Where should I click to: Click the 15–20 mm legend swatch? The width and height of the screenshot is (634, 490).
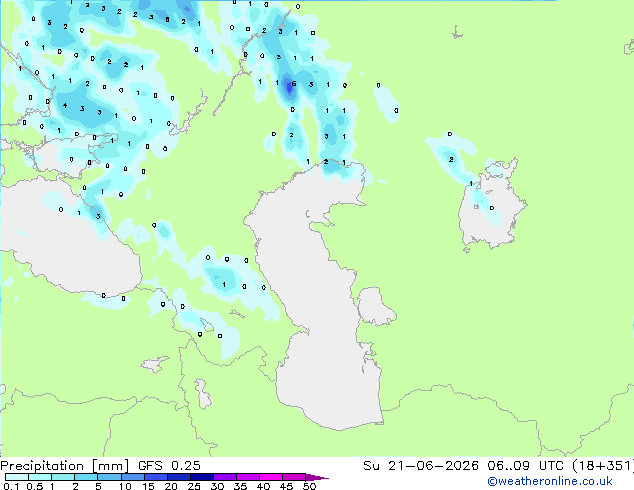155,477
